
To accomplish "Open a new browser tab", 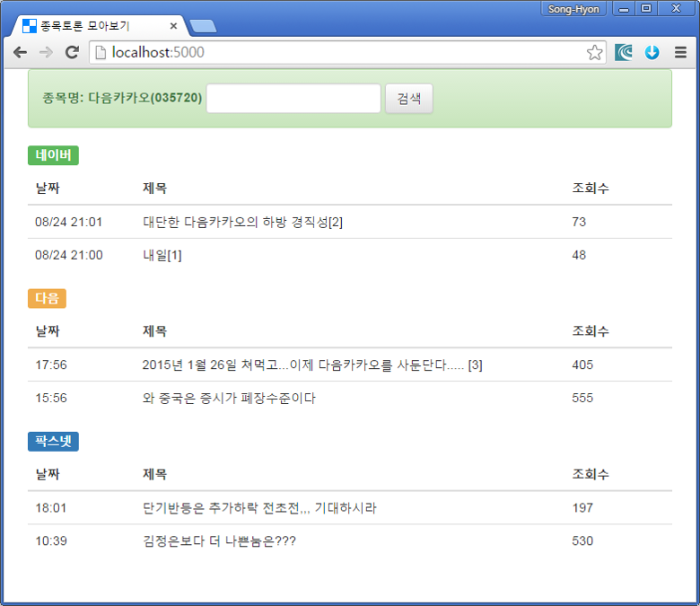I will (203, 26).
